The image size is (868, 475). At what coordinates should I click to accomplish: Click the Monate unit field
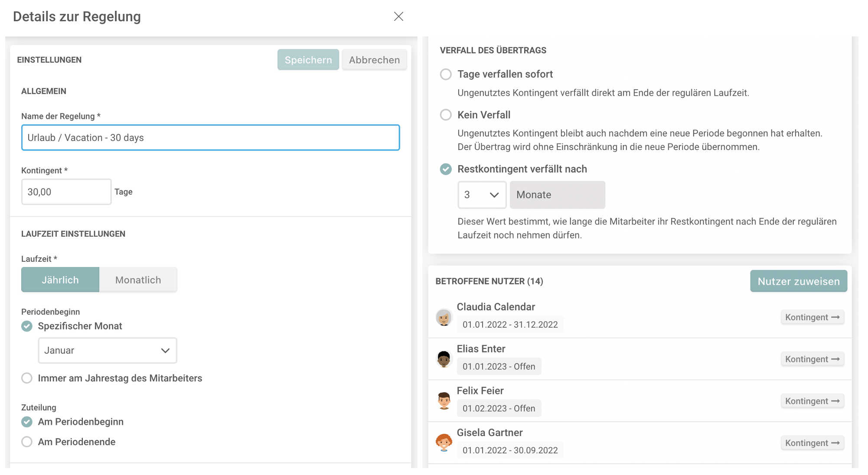558,195
